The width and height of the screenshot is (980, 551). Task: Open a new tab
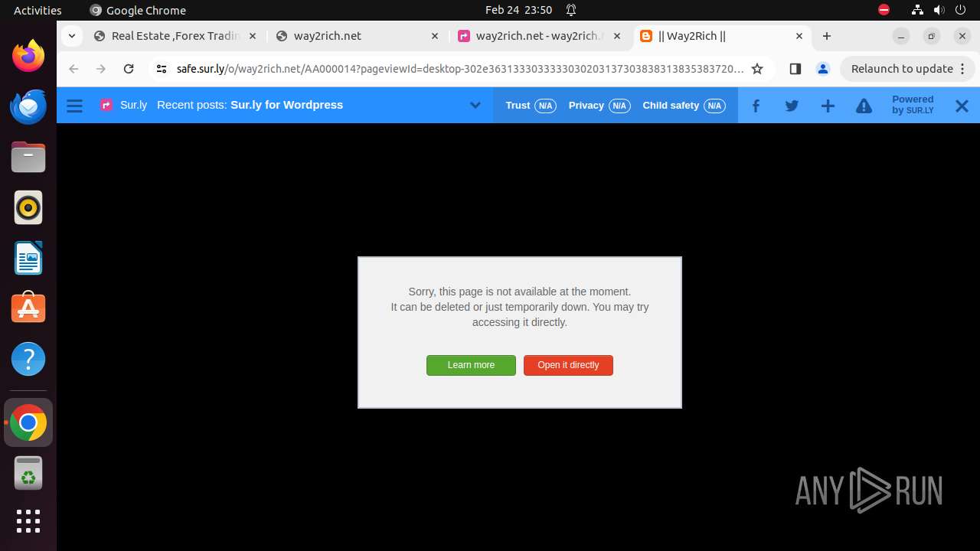pyautogui.click(x=827, y=36)
